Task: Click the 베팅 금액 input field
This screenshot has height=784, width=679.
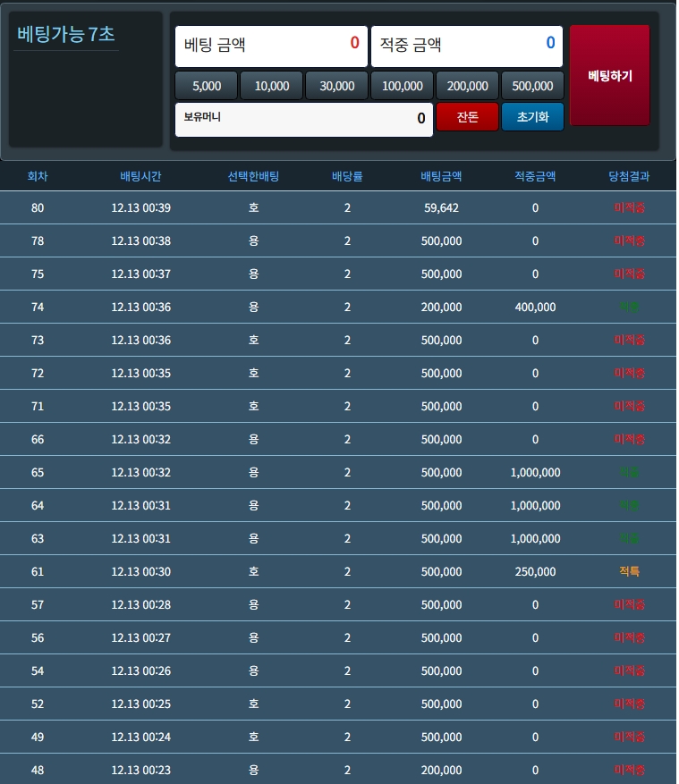Action: pyautogui.click(x=271, y=45)
